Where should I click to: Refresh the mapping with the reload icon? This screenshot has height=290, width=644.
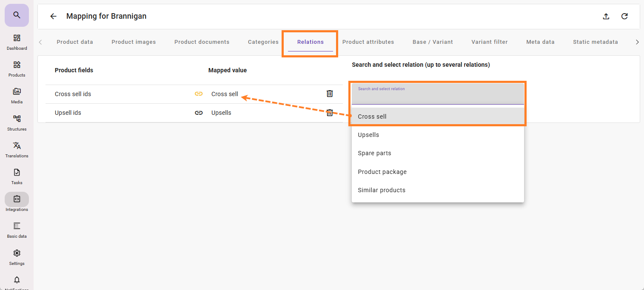[624, 17]
